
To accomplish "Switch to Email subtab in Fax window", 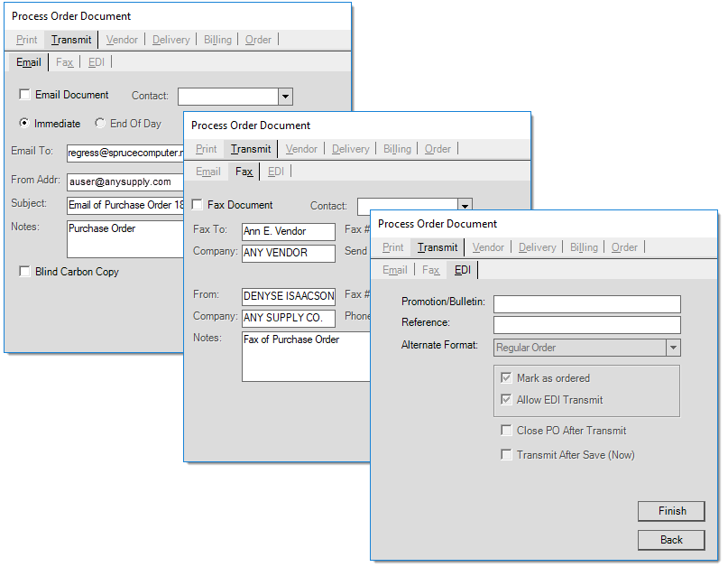I will (208, 172).
